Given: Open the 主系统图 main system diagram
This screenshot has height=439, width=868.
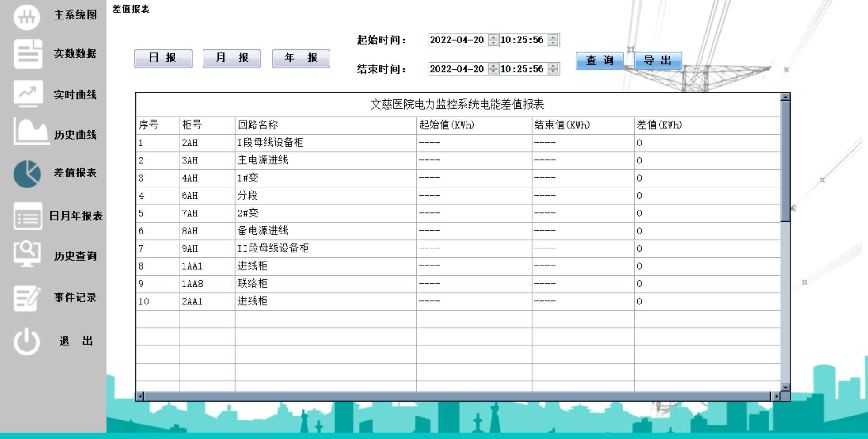Looking at the screenshot, I should (x=54, y=16).
